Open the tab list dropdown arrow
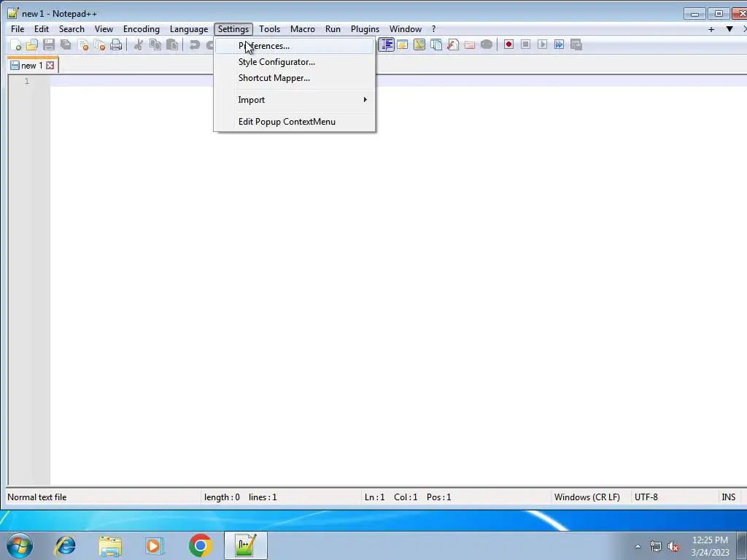The image size is (747, 560). [729, 29]
